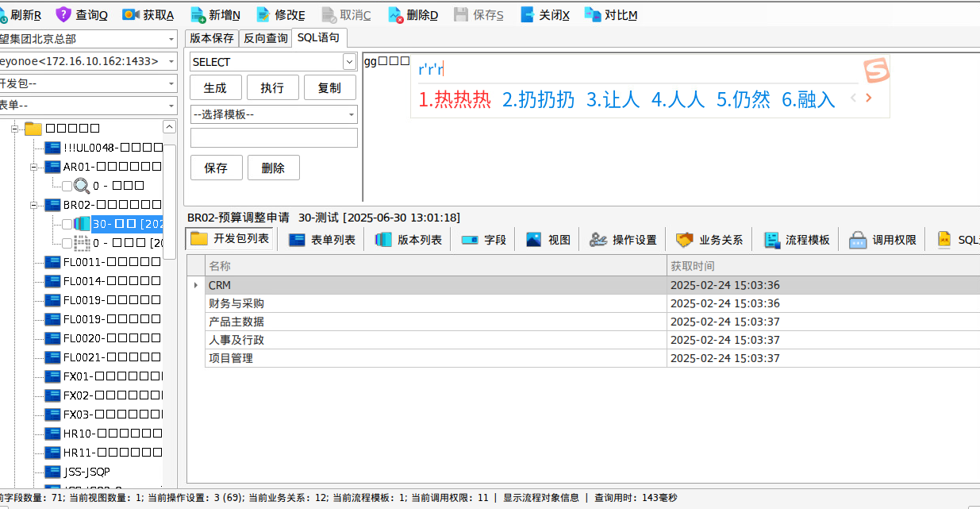The height and width of the screenshot is (509, 980).
Task: Close with the 关闭X toolbar icon
Action: coord(528,14)
